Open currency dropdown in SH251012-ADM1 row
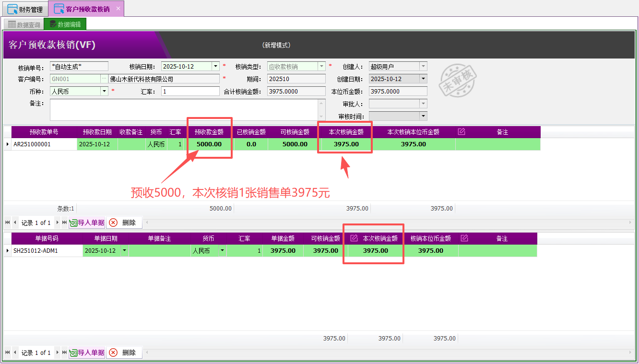The image size is (639, 364). click(222, 251)
